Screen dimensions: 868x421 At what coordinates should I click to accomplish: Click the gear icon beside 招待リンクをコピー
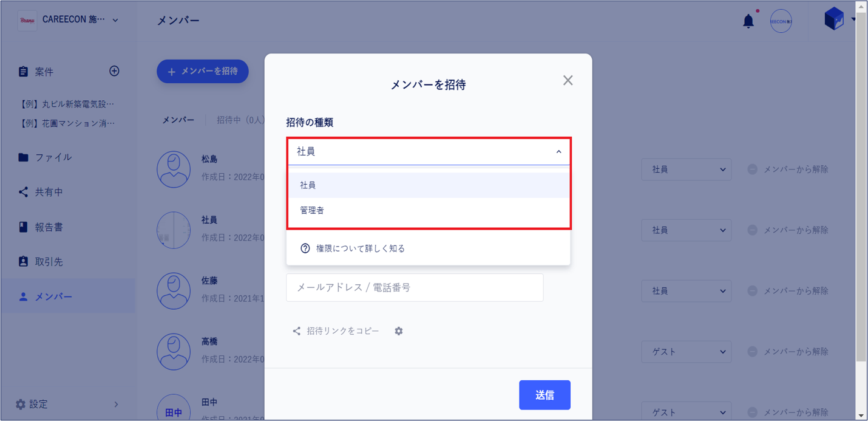[x=399, y=331]
